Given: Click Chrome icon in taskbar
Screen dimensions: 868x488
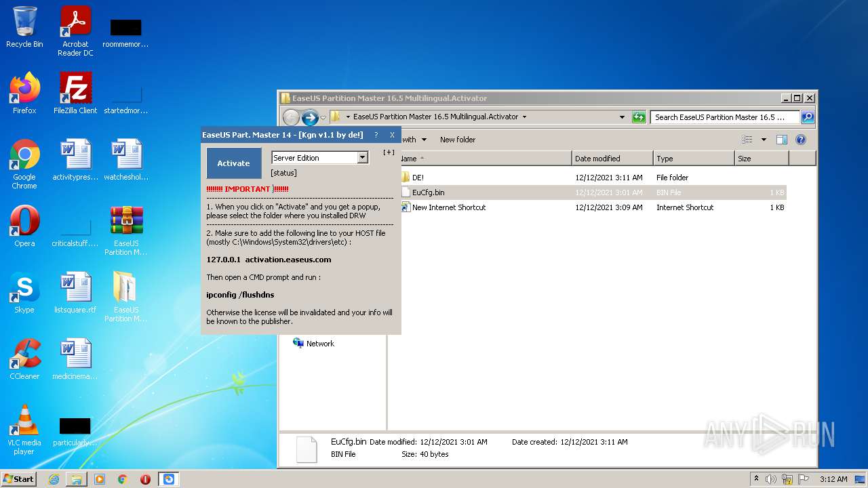Looking at the screenshot, I should pyautogui.click(x=123, y=479).
